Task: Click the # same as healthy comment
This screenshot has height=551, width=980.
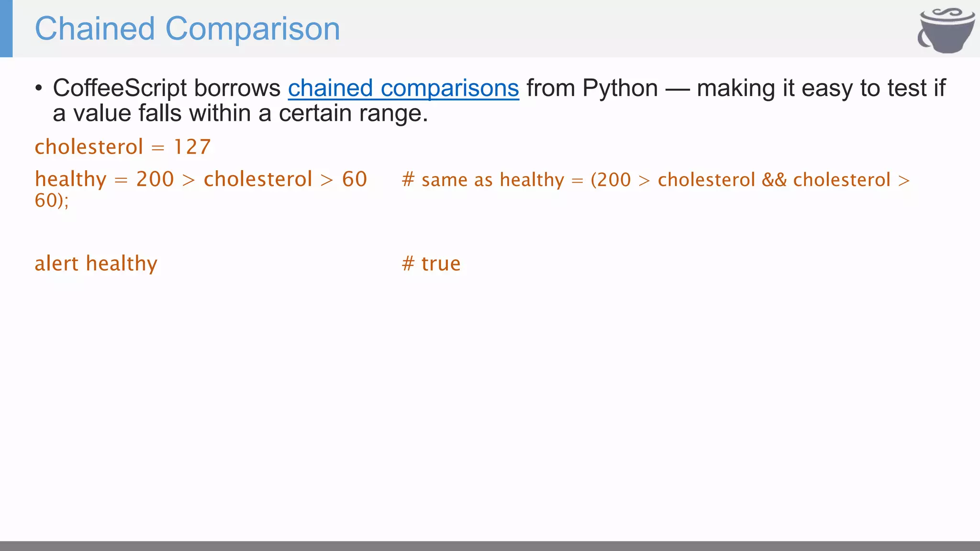Action: (x=483, y=180)
